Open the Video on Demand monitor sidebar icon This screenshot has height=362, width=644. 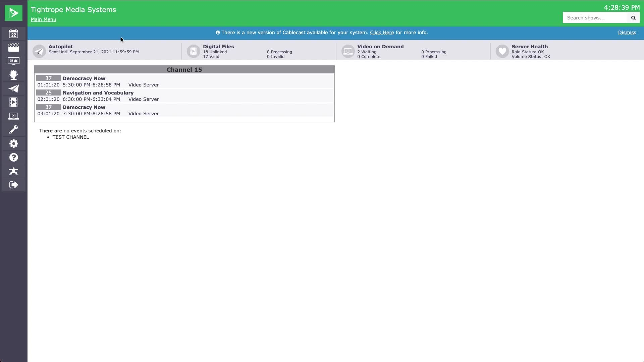coord(13,116)
